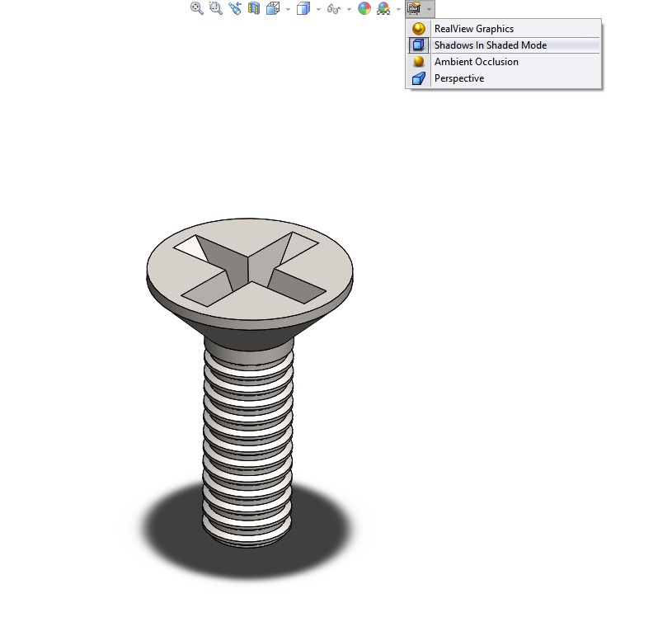
Task: Click the View Settings monitor icon
Action: [x=415, y=8]
